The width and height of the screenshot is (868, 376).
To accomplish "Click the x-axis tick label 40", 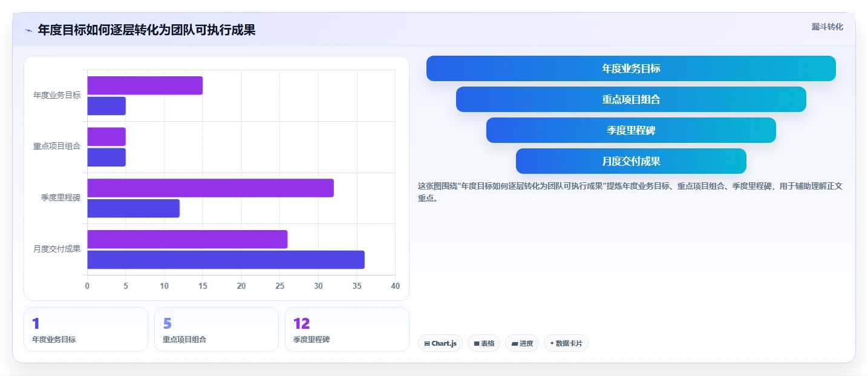I will pos(396,286).
